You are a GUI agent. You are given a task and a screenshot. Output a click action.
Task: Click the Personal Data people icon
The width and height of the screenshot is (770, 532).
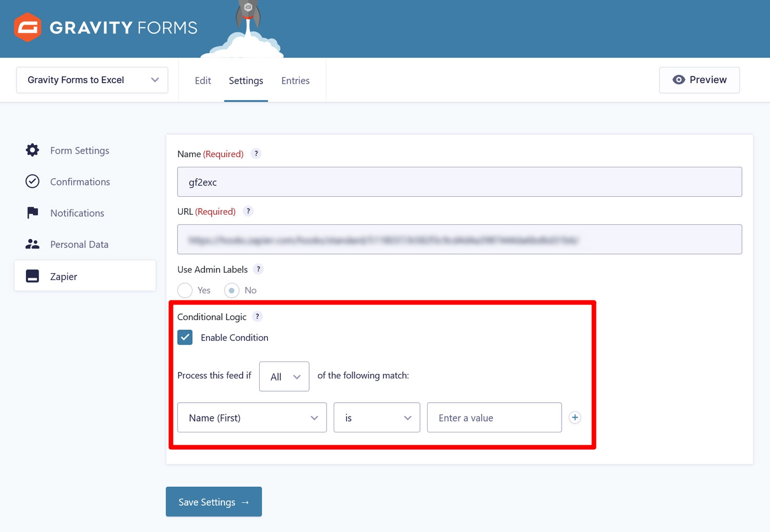[x=32, y=244]
